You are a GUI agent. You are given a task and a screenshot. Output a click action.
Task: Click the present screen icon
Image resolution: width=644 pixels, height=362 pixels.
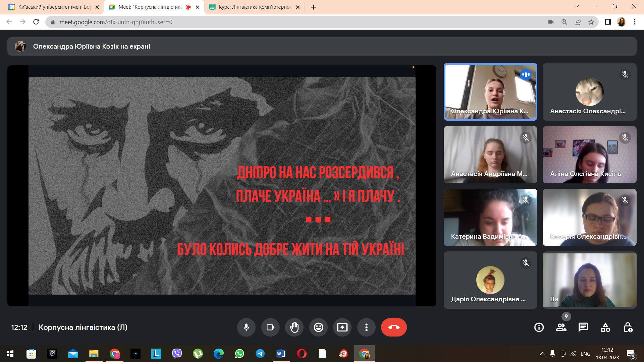[342, 327]
